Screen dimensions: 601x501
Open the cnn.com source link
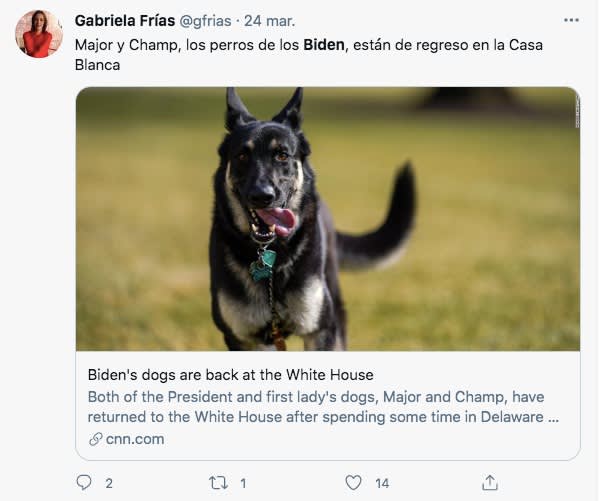click(x=135, y=439)
